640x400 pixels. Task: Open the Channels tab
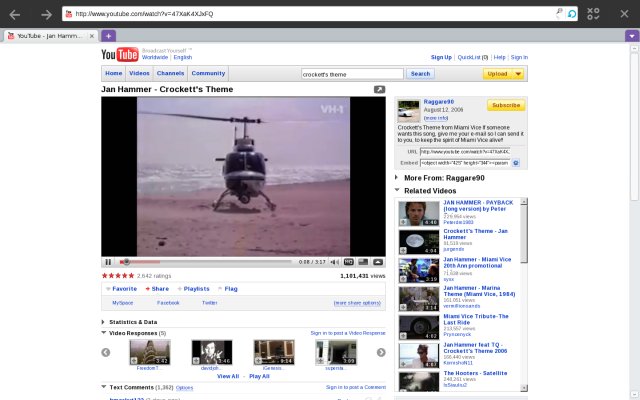pyautogui.click(x=171, y=73)
